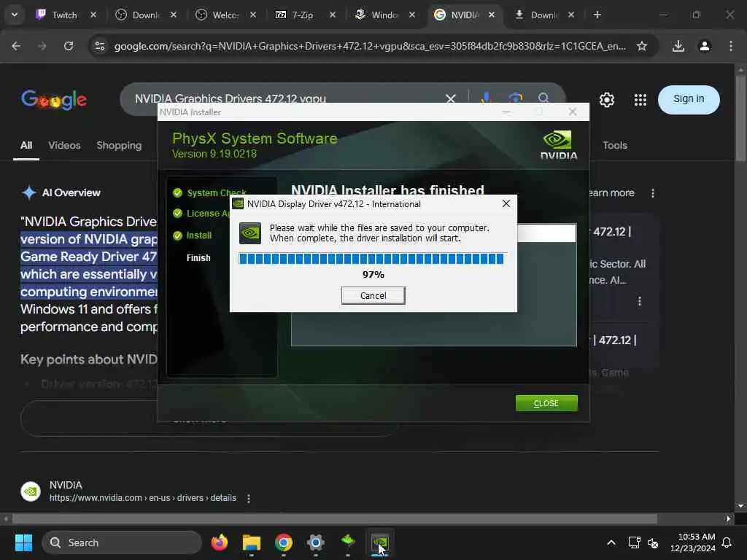Open the notifications bell

pos(727,542)
